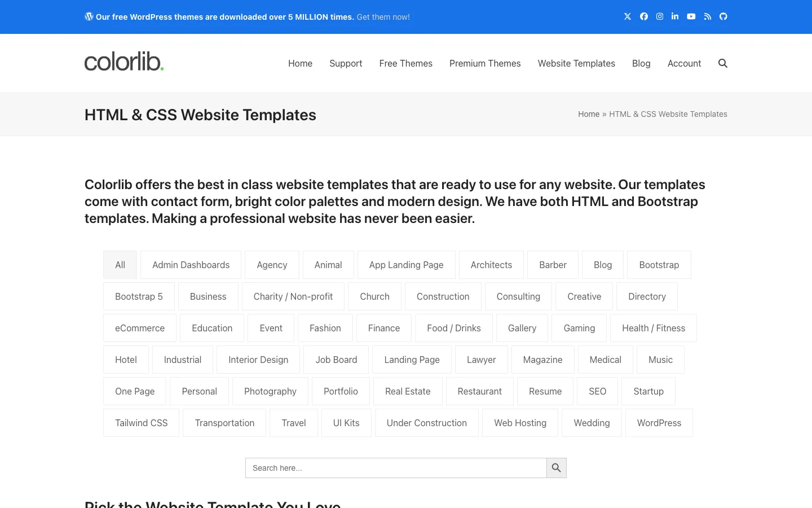Viewport: 812px width, 508px height.
Task: Select the Church category
Action: (x=374, y=296)
